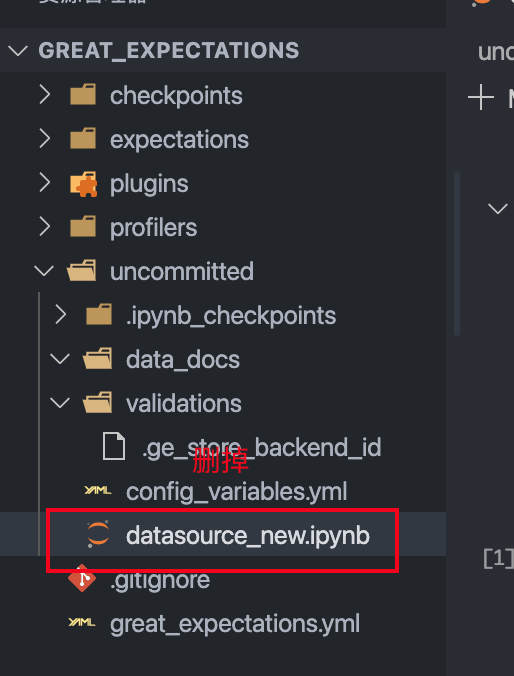Click the Jupyter icon of datasource_new.ipynb
514x676 pixels.
point(98,535)
